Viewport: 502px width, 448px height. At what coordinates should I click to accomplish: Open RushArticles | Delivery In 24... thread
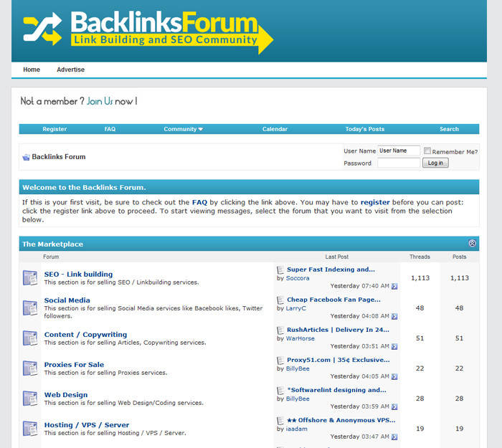[x=338, y=330]
